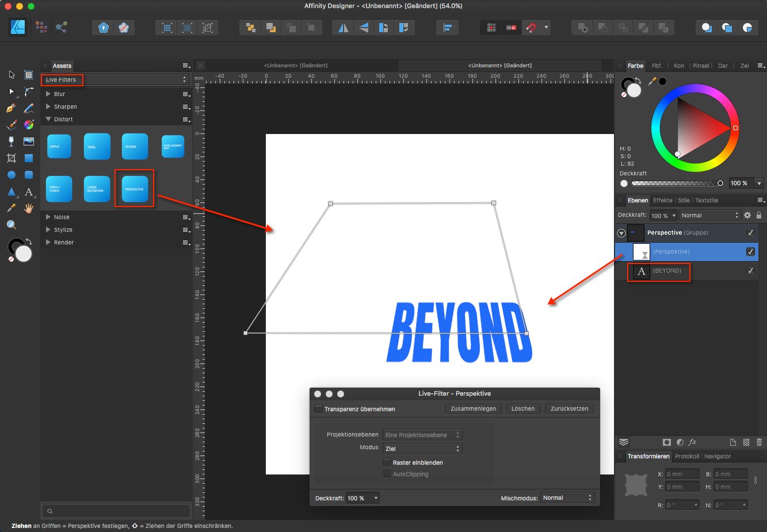Select the Zoom tool
Viewport: 767px width, 532px height.
(x=10, y=223)
